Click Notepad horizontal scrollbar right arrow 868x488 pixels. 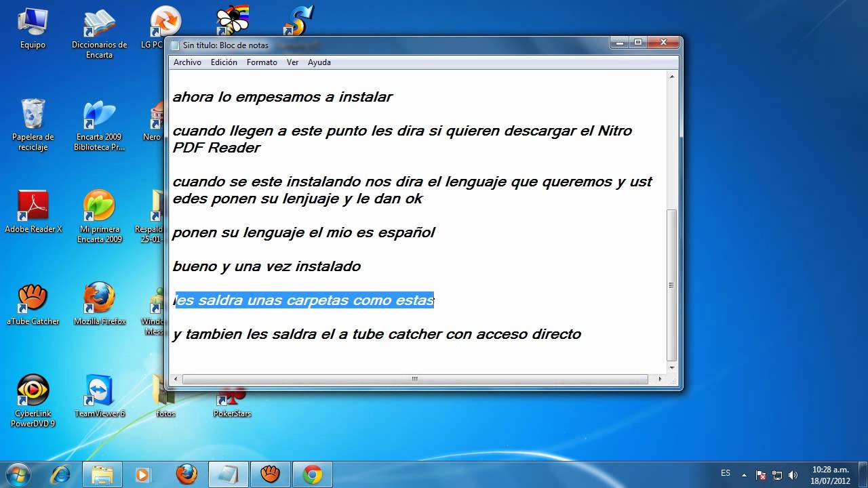pyautogui.click(x=660, y=379)
